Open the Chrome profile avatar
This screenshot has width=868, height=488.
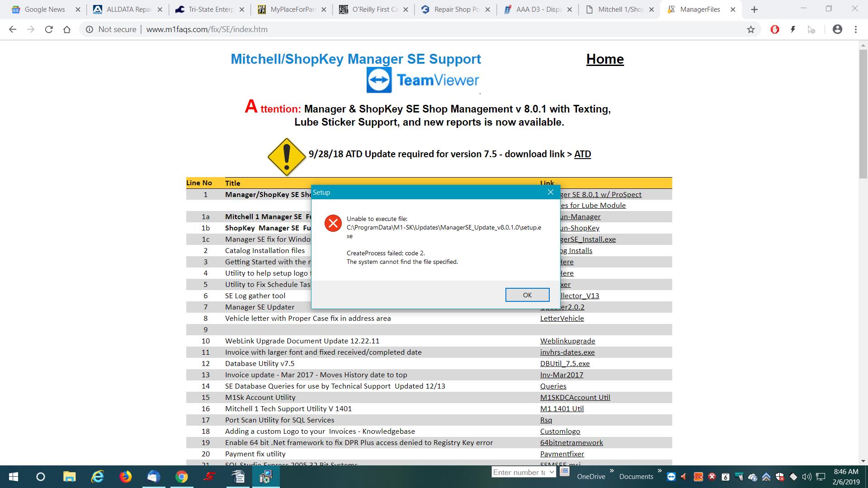pos(837,29)
